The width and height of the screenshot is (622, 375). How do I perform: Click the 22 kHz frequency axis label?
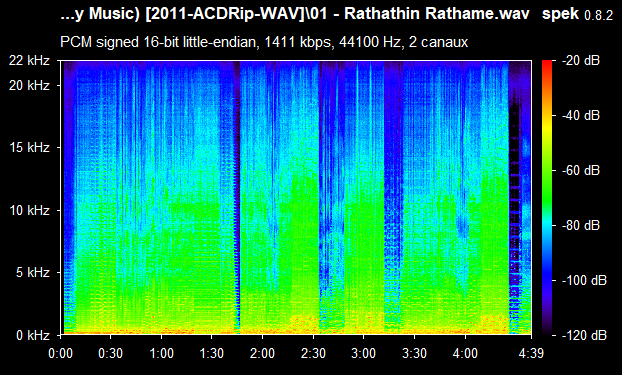(29, 61)
